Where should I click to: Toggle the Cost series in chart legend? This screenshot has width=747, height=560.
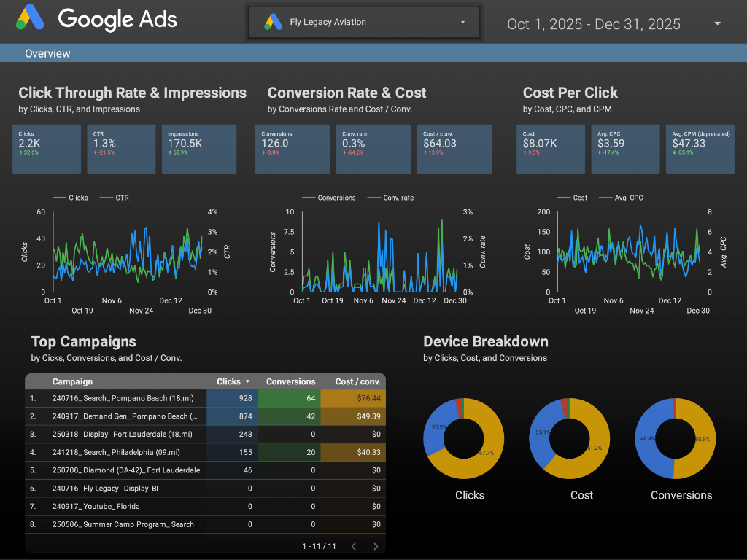point(572,198)
